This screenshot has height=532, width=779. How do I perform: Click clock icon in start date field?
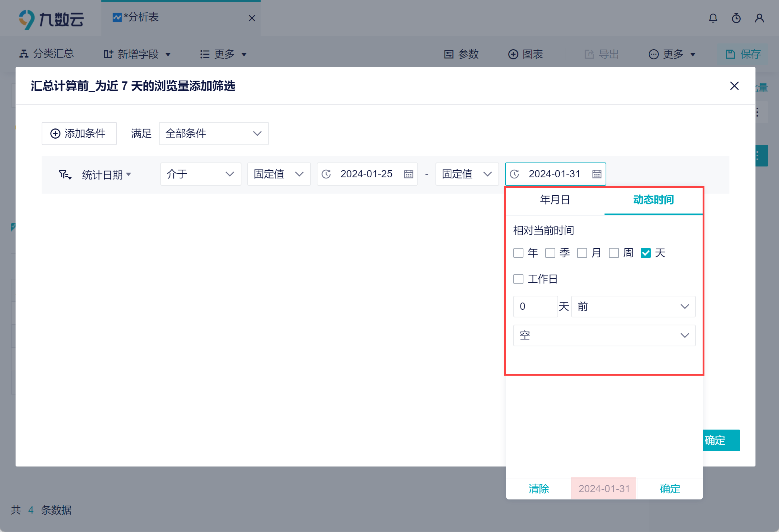(326, 174)
